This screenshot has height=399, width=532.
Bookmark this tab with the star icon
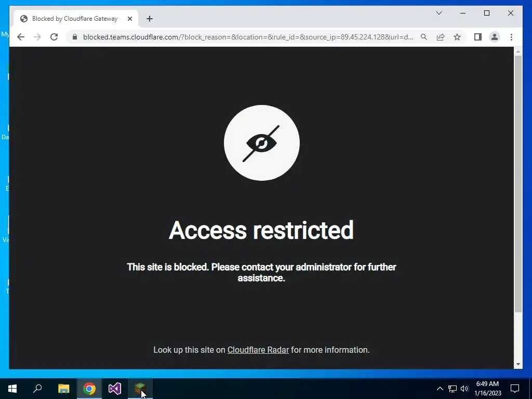click(x=457, y=37)
